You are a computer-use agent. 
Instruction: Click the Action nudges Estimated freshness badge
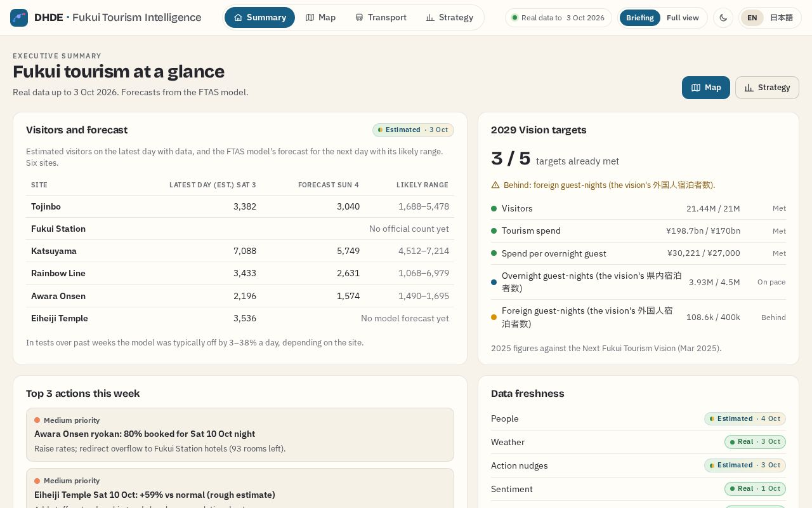pyautogui.click(x=745, y=465)
